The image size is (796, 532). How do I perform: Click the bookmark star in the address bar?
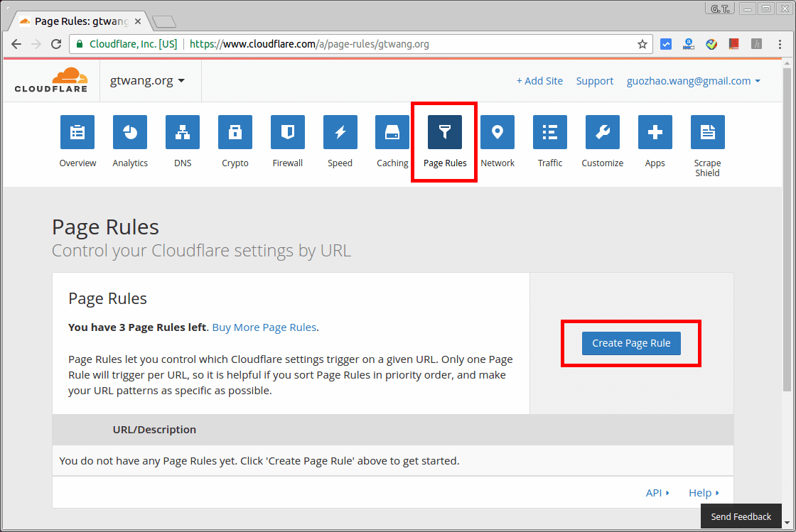(642, 43)
